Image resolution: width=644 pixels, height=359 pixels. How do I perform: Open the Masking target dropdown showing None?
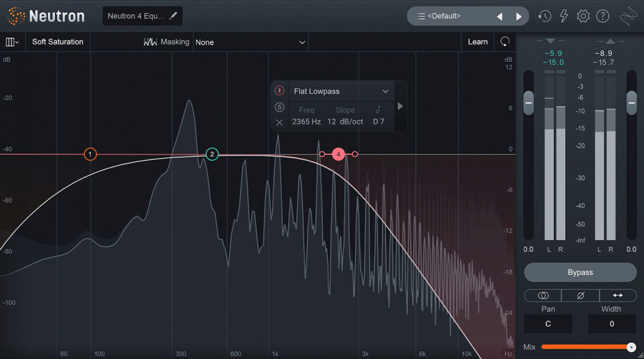pyautogui.click(x=251, y=42)
